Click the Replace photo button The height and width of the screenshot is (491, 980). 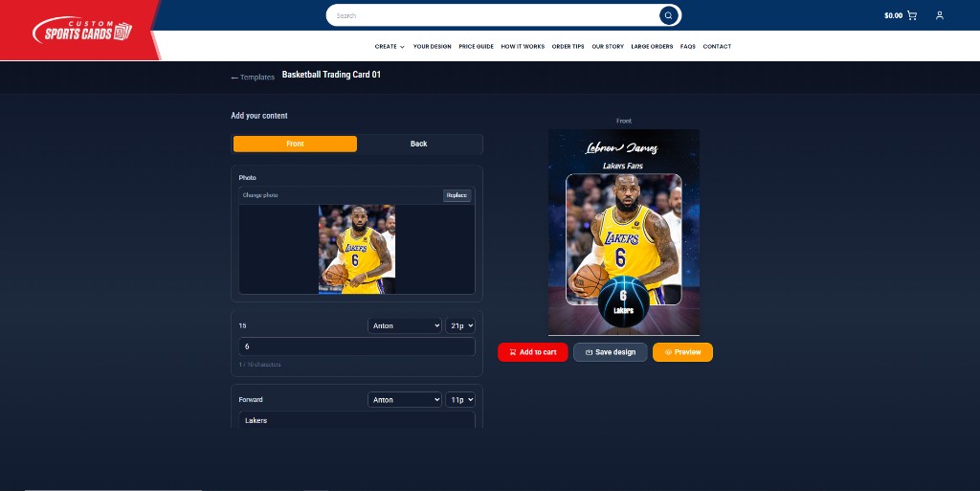(457, 195)
